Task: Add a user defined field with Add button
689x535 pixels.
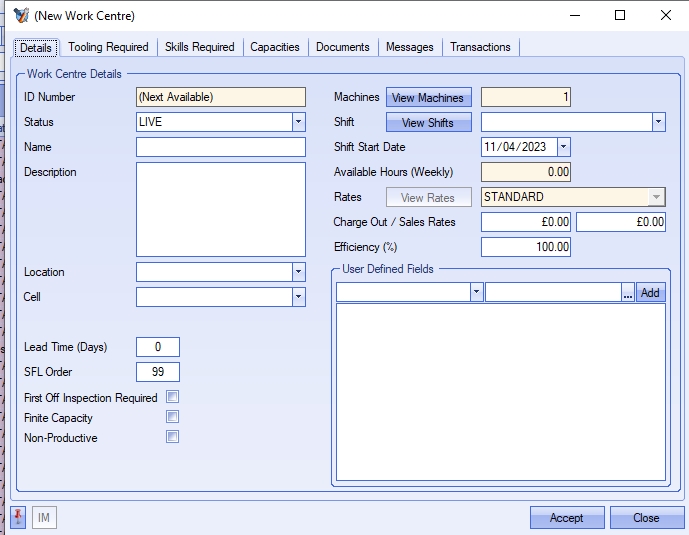Action: 651,293
